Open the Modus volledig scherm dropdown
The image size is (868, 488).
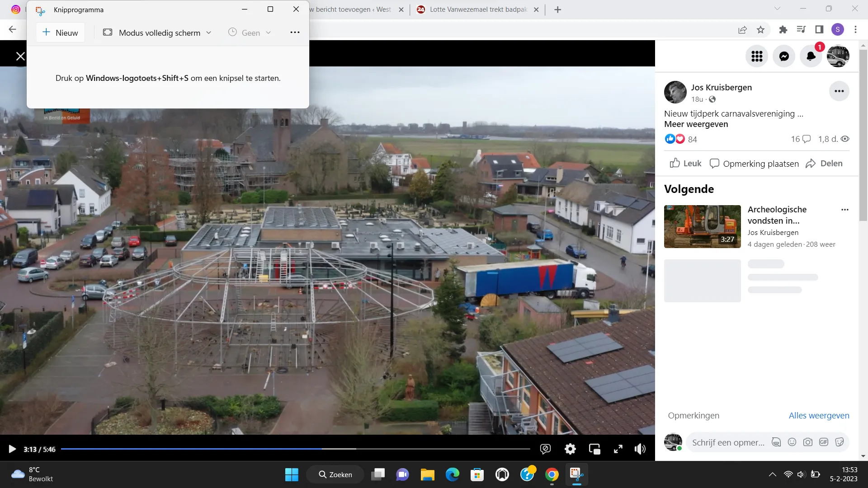pyautogui.click(x=208, y=33)
